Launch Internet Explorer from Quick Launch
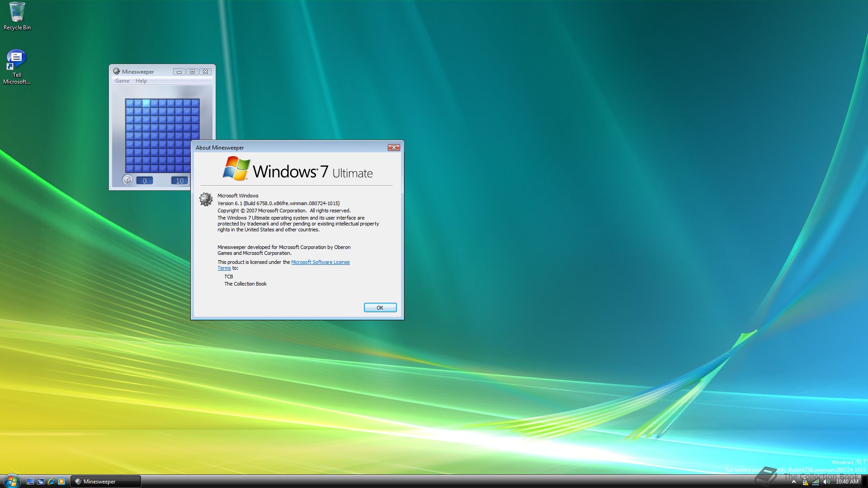The image size is (868, 488). [51, 482]
